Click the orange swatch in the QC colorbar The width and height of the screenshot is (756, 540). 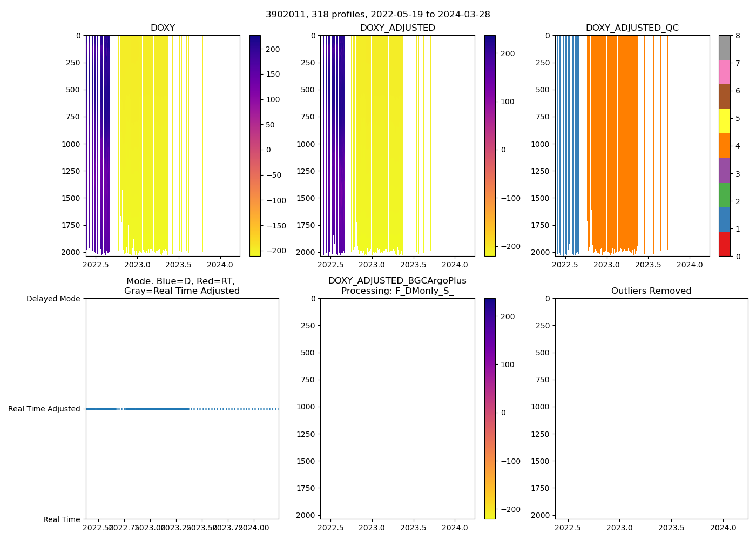click(724, 146)
